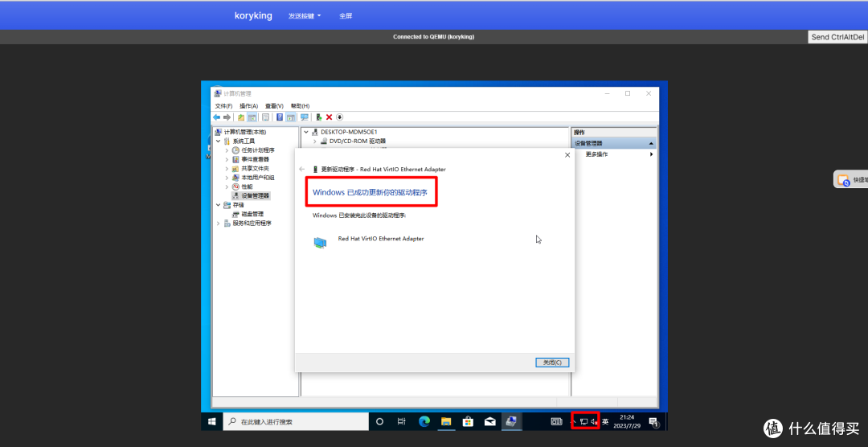
Task: Click the gray Forward arrow in toolbar
Action: click(227, 117)
